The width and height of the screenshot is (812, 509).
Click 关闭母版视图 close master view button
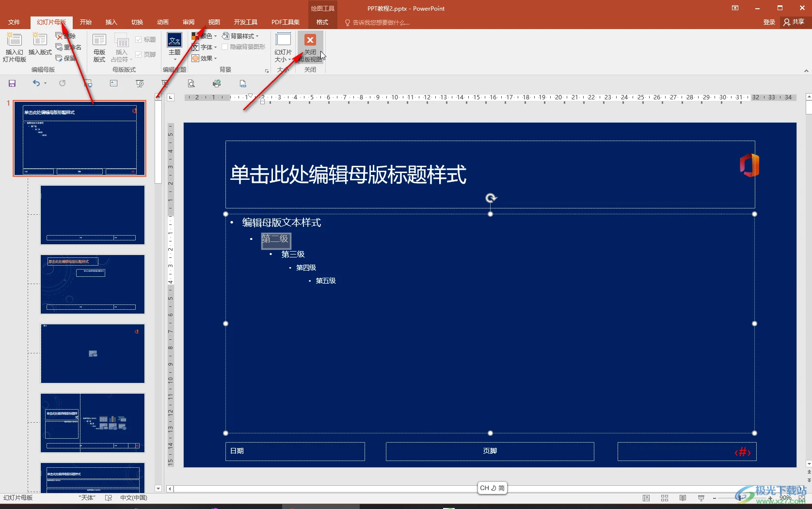click(310, 48)
